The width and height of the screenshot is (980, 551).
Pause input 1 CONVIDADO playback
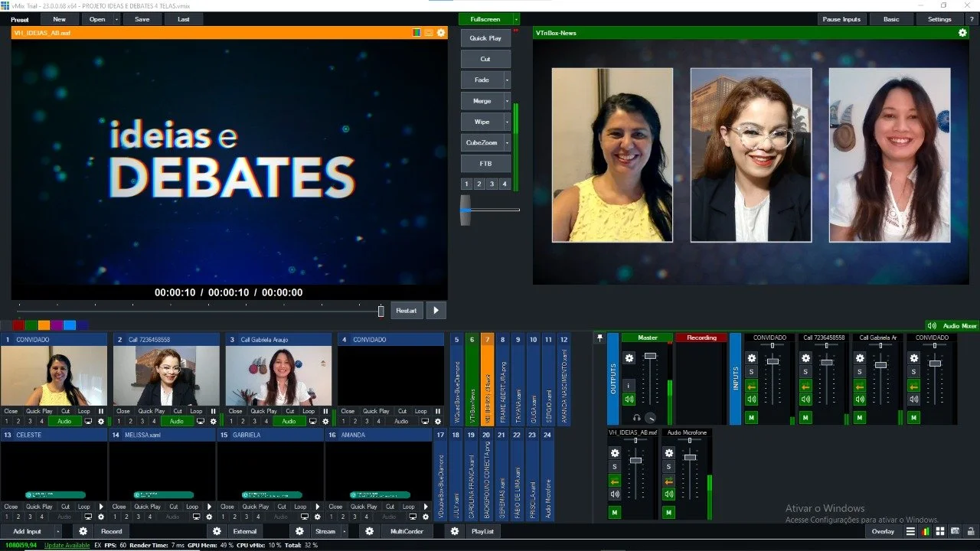(x=101, y=411)
